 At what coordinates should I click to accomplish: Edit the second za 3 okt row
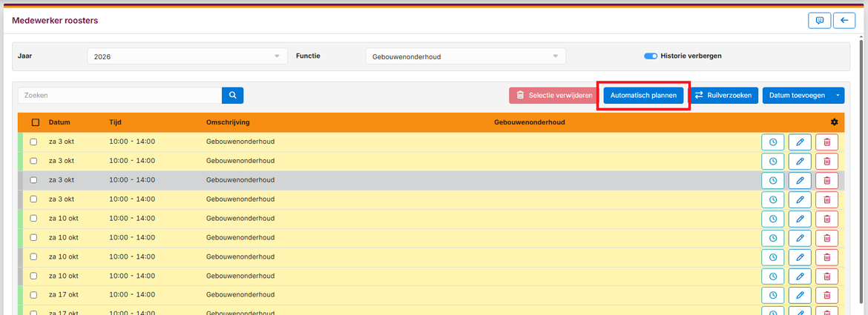800,162
